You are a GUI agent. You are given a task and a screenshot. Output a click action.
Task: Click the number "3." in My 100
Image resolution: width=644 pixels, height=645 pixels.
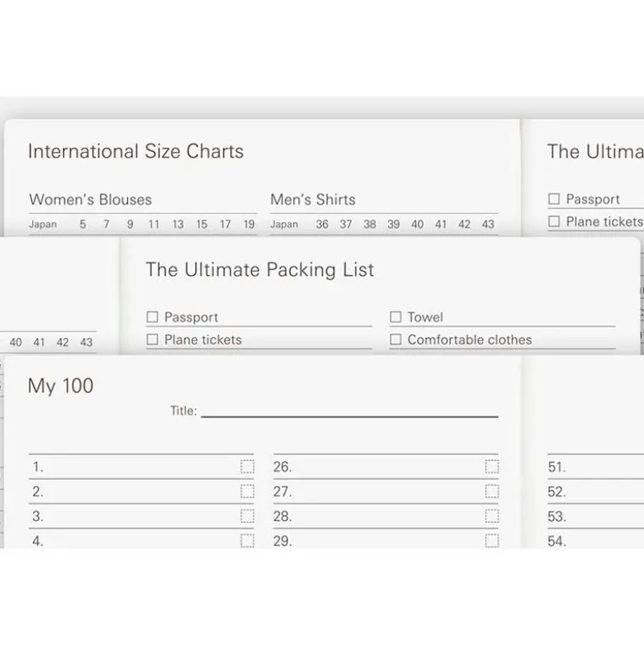pyautogui.click(x=38, y=516)
